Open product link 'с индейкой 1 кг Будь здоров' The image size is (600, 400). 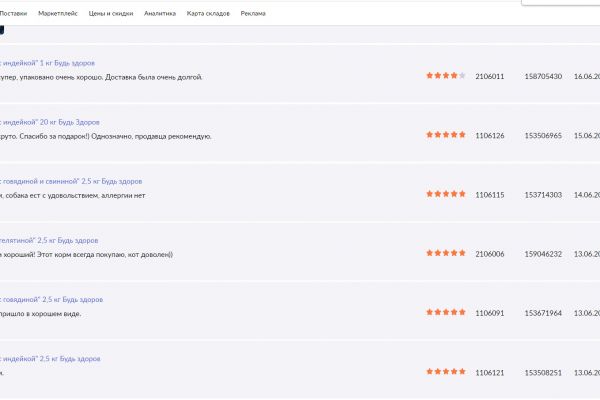pos(47,63)
